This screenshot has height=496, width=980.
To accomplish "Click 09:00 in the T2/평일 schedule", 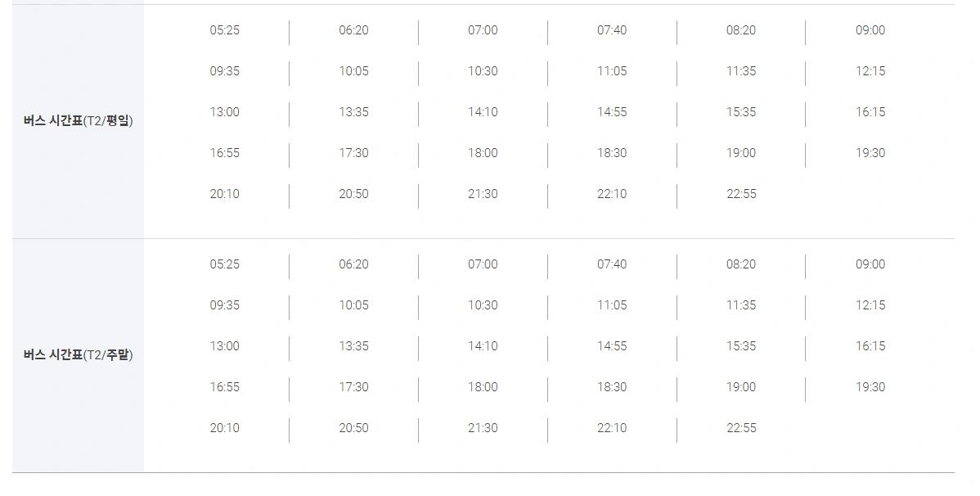I will [870, 30].
